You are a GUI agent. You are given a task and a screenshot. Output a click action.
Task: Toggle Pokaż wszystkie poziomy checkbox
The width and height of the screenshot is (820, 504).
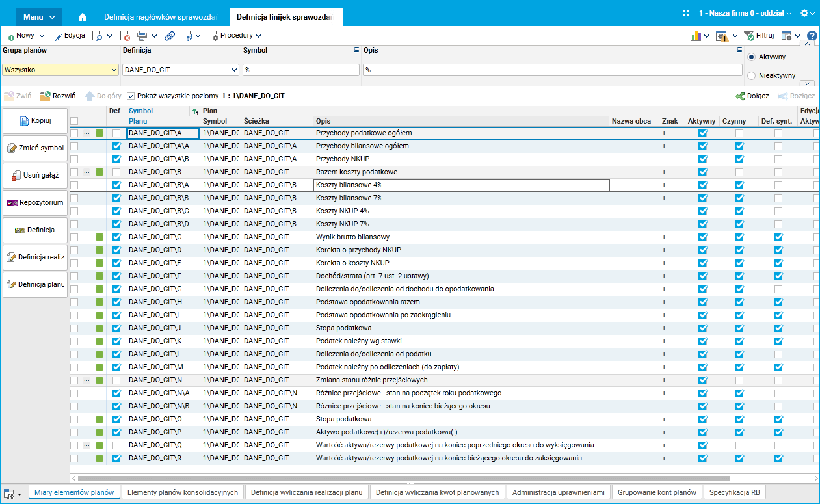click(x=131, y=96)
